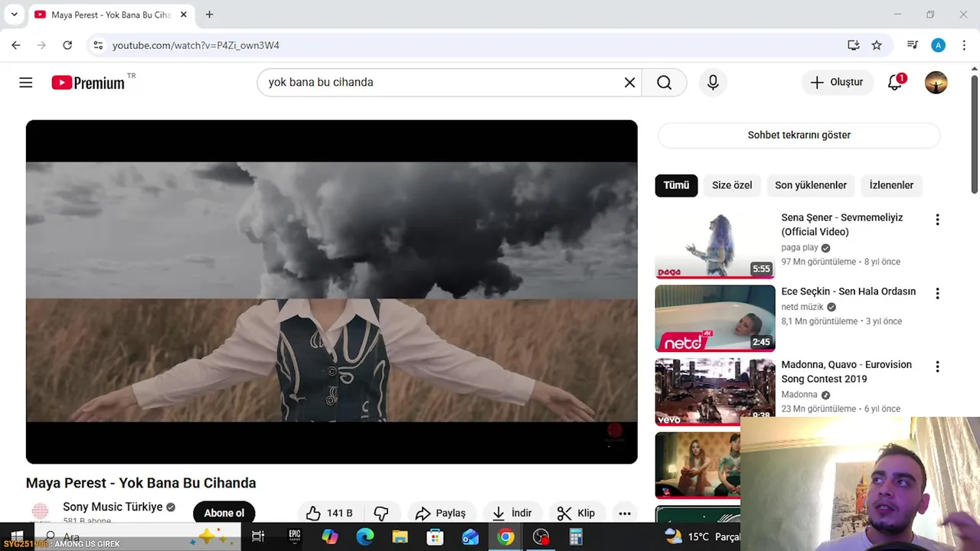Install app icon in address bar

click(854, 45)
